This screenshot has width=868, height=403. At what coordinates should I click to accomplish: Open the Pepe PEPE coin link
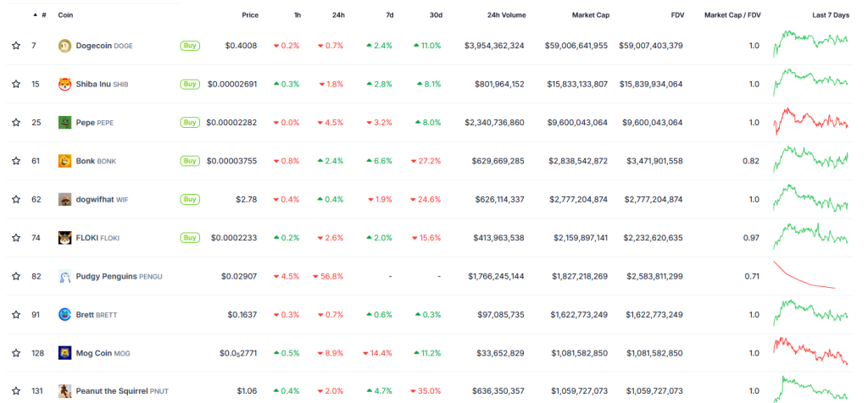point(95,123)
